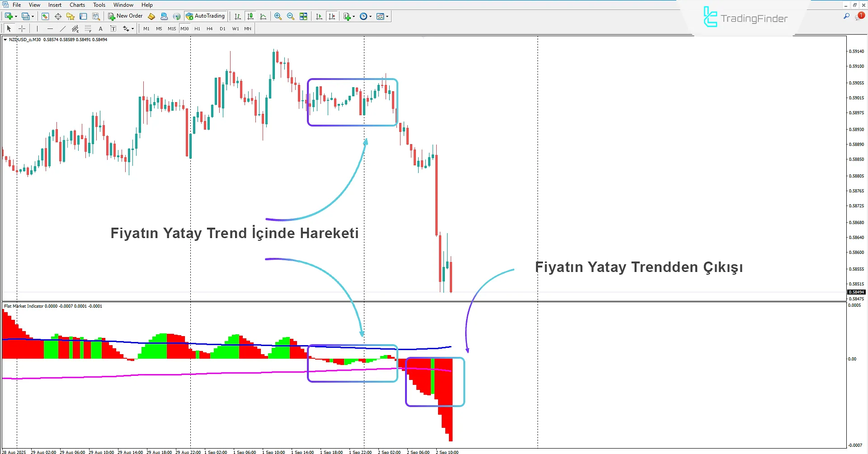Toggle auto scroll for the chart
Image resolution: width=868 pixels, height=454 pixels.
pyautogui.click(x=319, y=16)
